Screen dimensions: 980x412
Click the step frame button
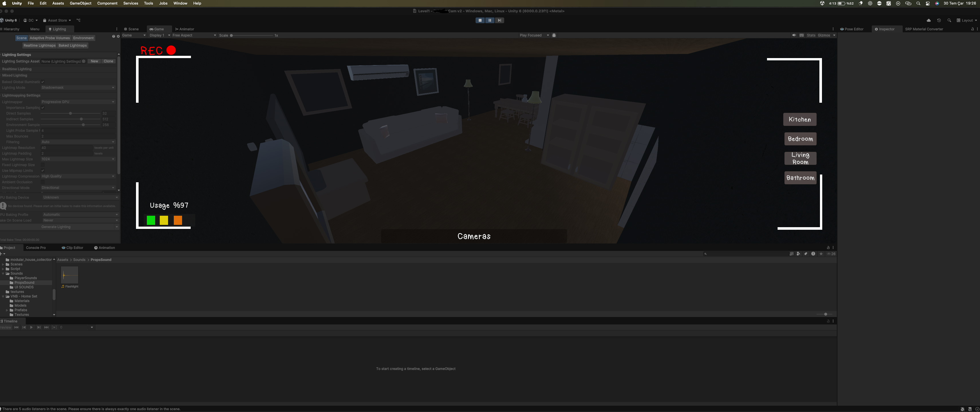tap(499, 21)
